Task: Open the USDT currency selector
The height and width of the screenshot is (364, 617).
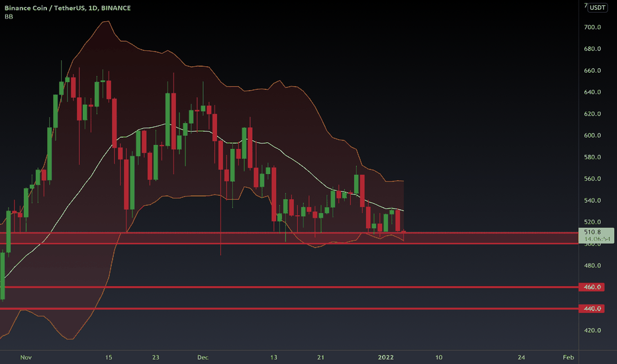Action: coord(597,7)
